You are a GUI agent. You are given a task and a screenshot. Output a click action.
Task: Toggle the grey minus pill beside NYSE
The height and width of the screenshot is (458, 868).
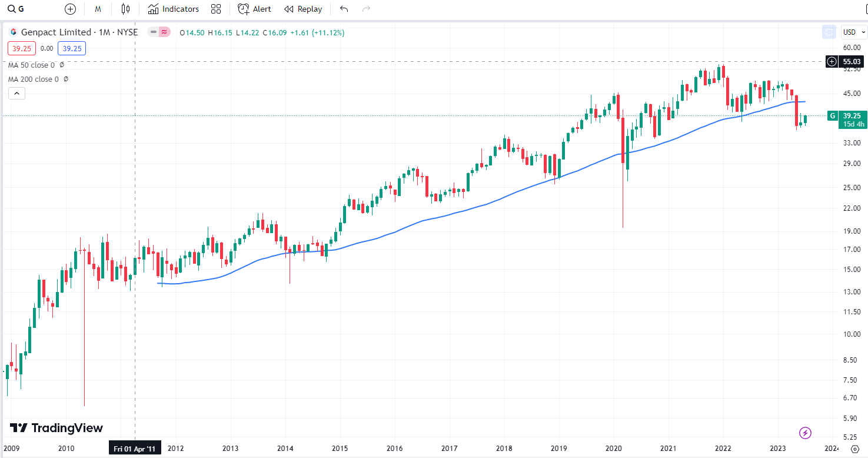[x=154, y=32]
